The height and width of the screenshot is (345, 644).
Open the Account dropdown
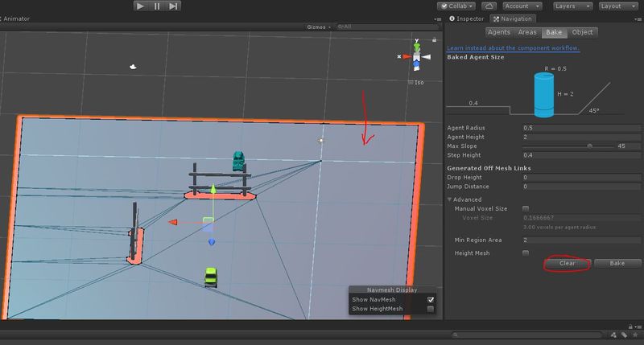coord(522,6)
